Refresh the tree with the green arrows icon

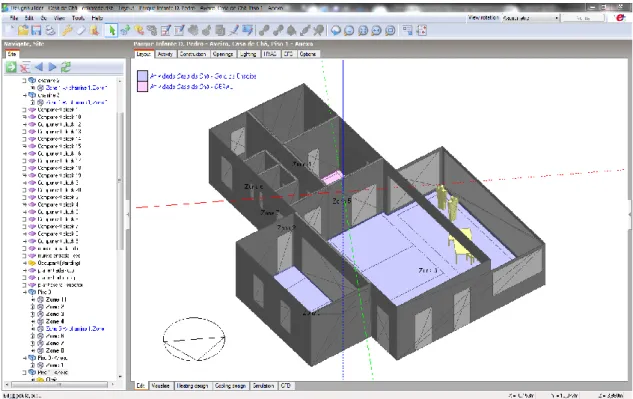click(66, 67)
